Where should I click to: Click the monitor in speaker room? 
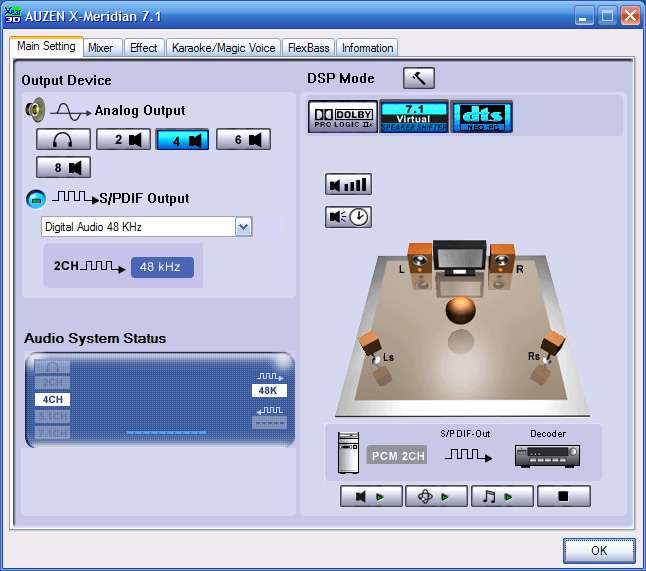tap(459, 258)
